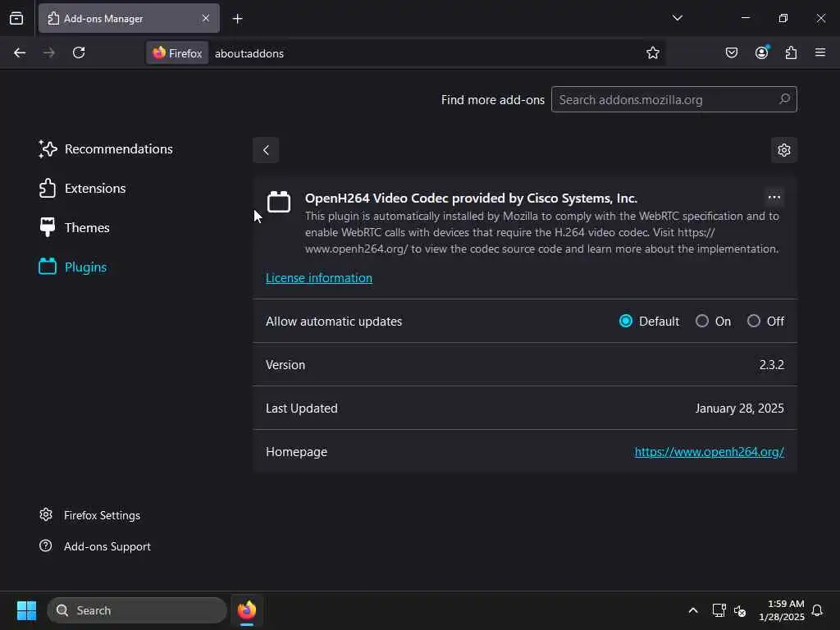840x630 pixels.
Task: Open the Save to Pocket icon
Action: click(x=731, y=52)
